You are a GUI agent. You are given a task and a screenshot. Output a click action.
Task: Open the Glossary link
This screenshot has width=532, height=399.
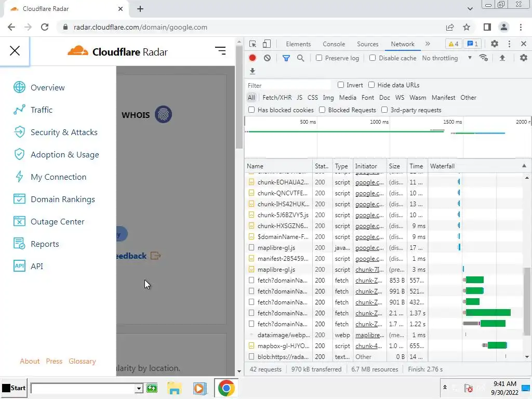coord(82,361)
